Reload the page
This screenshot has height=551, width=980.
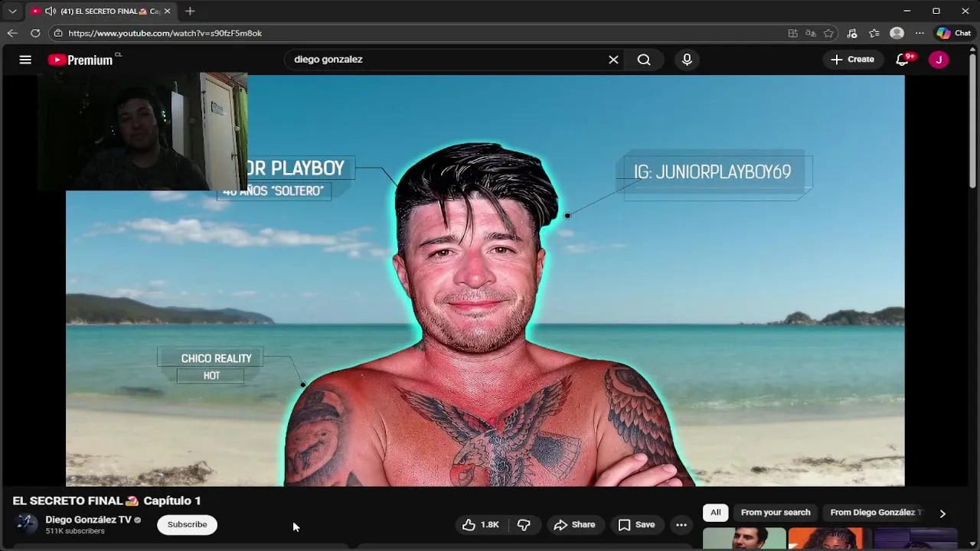(x=35, y=33)
